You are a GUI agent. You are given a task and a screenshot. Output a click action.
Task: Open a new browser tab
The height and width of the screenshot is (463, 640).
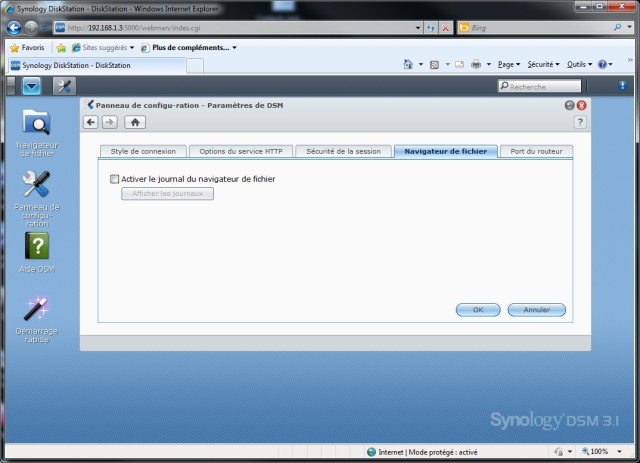tap(195, 66)
